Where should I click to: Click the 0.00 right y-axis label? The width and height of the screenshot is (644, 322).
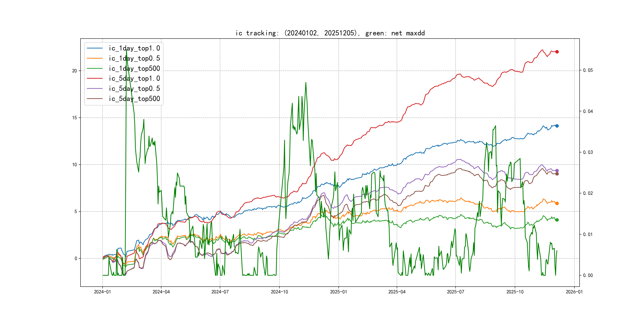click(588, 275)
